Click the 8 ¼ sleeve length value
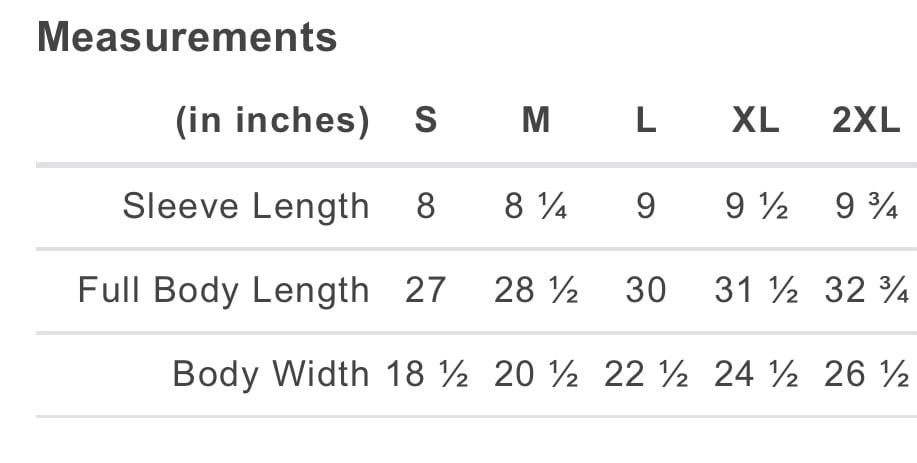Viewport: 917px width, 463px height. pos(536,206)
